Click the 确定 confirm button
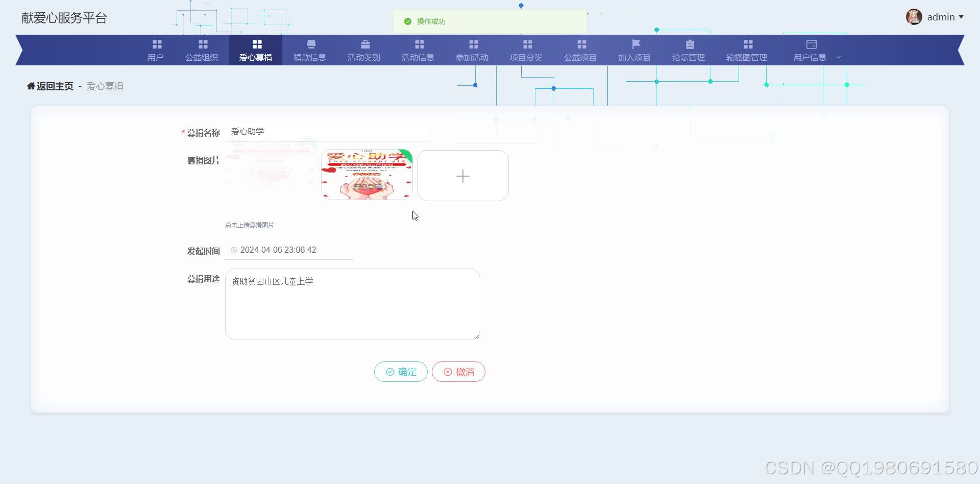Image resolution: width=980 pixels, height=484 pixels. (401, 372)
